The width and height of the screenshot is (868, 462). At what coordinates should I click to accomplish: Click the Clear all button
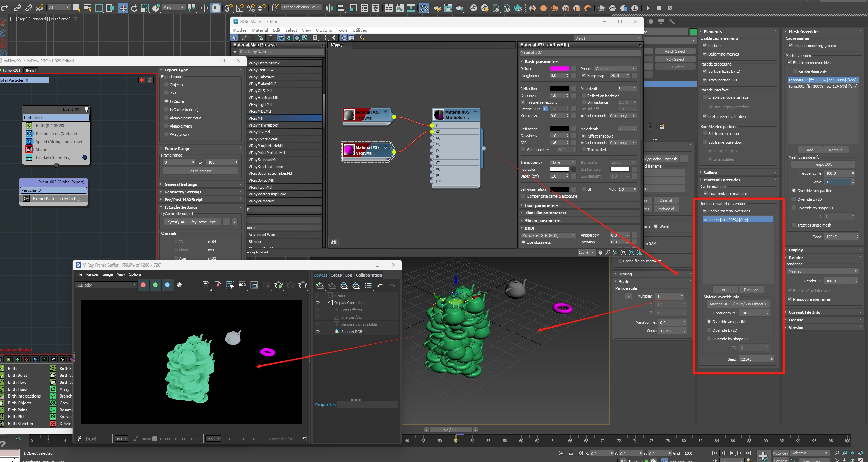coord(665,200)
